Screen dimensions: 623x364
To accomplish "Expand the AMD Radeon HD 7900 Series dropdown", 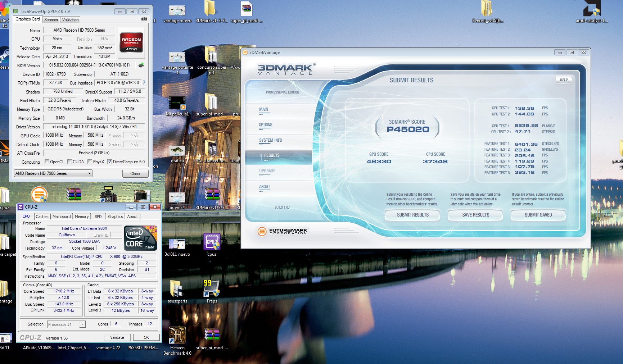I will (x=53, y=173).
